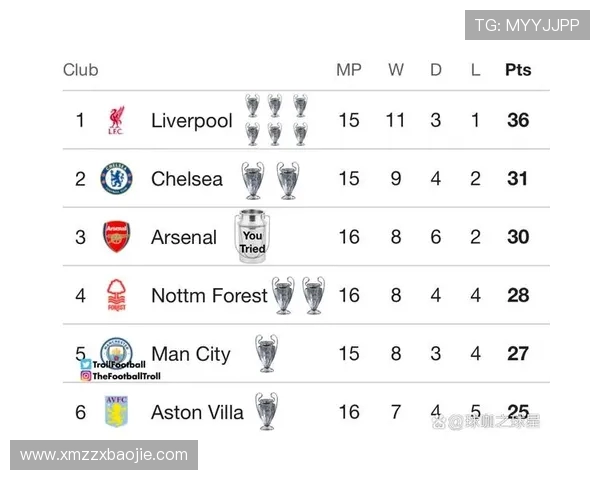Click the Chelsea club crest
Image resolution: width=600 pixels, height=480 pixels.
click(116, 179)
